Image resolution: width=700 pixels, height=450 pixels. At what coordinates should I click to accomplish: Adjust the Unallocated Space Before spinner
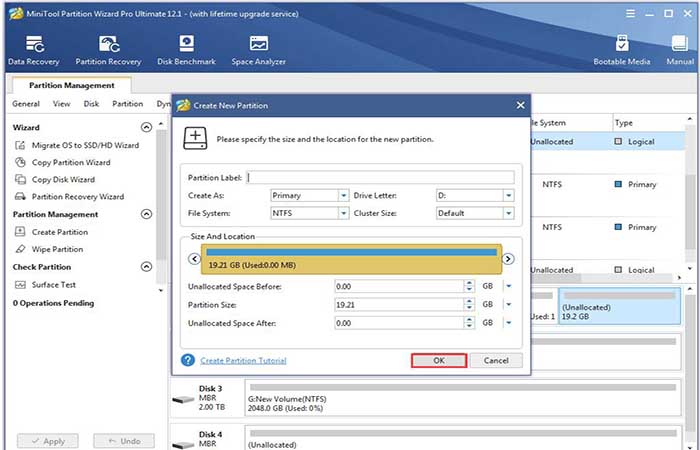tap(469, 286)
